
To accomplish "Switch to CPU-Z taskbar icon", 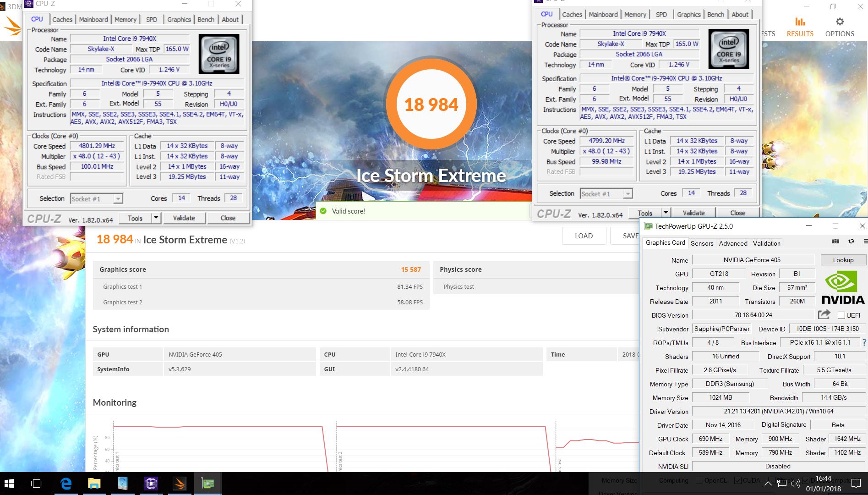I will (x=151, y=484).
